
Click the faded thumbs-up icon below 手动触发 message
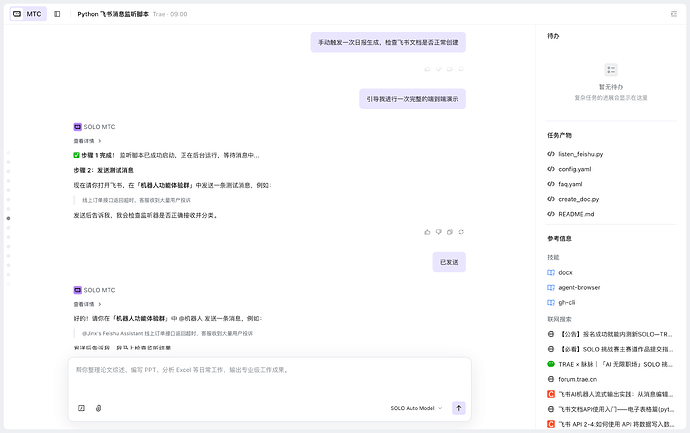point(427,69)
